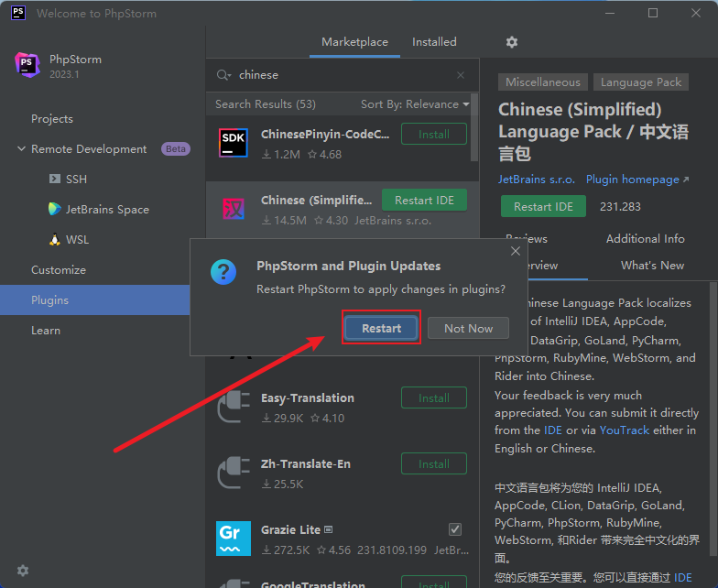Viewport: 718px width, 588px height.
Task: Click the plugins settings gear icon
Action: [x=511, y=42]
